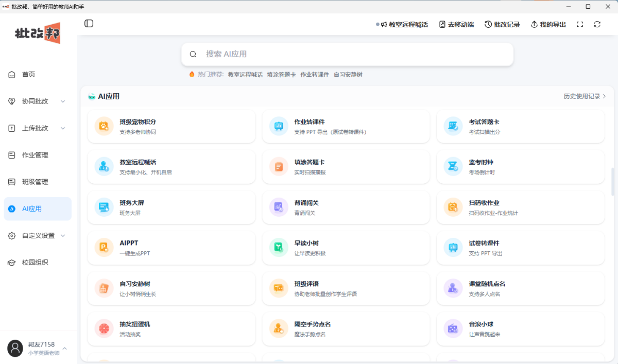Open the 考试答题卡 app icon
The height and width of the screenshot is (364, 618).
(453, 126)
